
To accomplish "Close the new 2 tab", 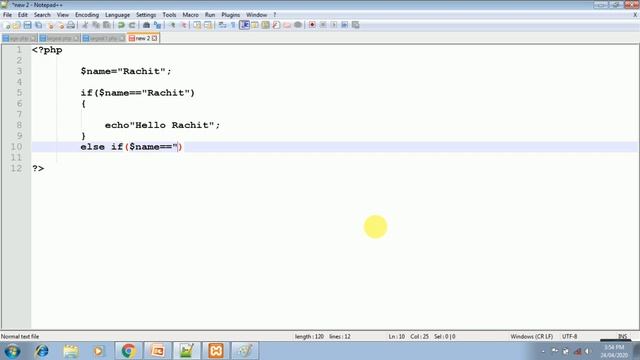I will pos(155,38).
